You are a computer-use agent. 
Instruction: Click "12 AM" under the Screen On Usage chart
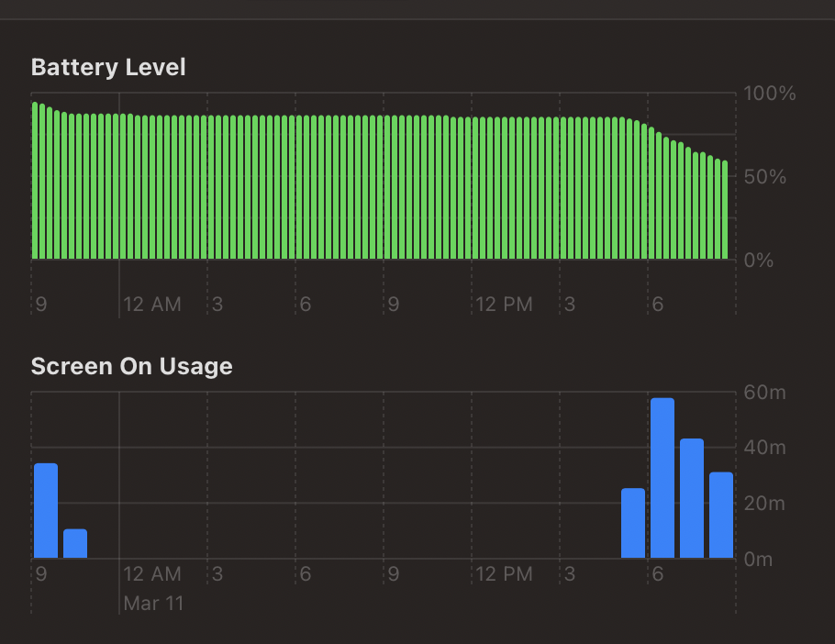[x=152, y=574]
